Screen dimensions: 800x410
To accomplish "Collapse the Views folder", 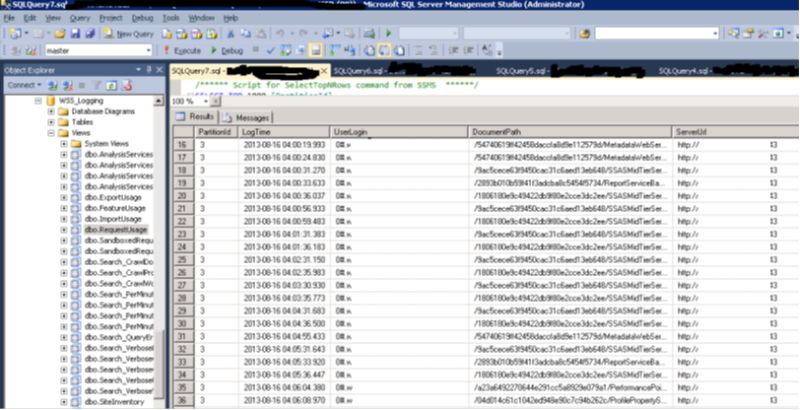I will 51,133.
